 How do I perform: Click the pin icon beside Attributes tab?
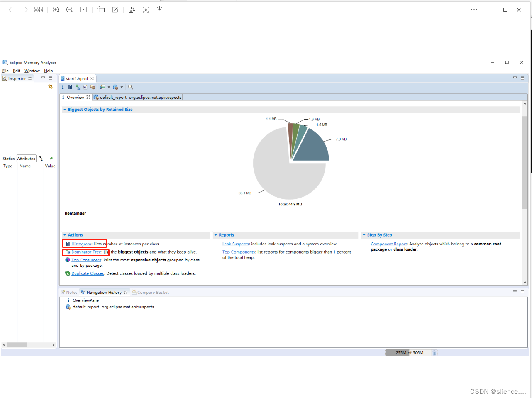pyautogui.click(x=51, y=159)
